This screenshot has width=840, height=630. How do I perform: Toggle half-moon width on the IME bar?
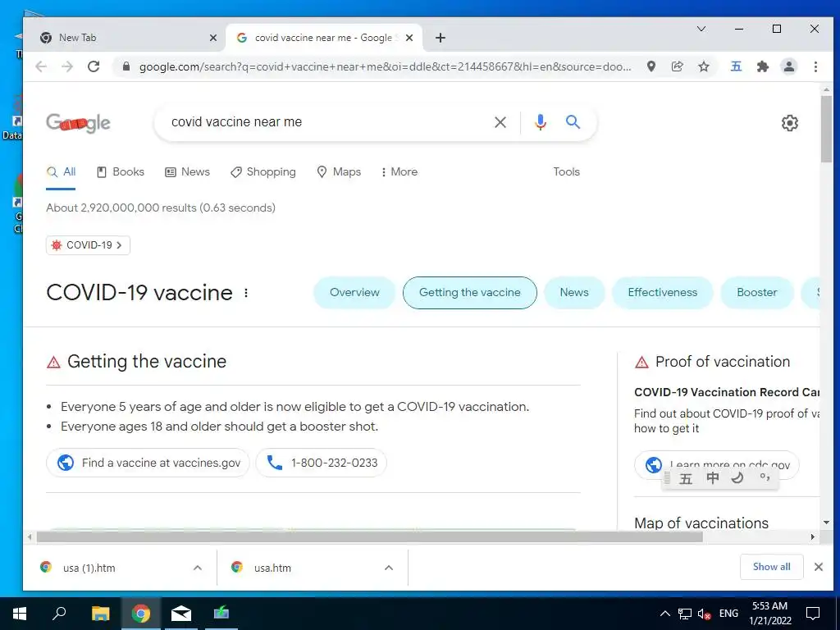pyautogui.click(x=737, y=478)
